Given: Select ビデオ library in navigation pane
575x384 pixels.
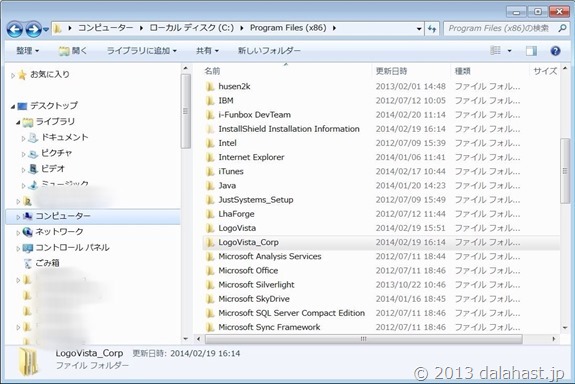Looking at the screenshot, I should (53, 169).
